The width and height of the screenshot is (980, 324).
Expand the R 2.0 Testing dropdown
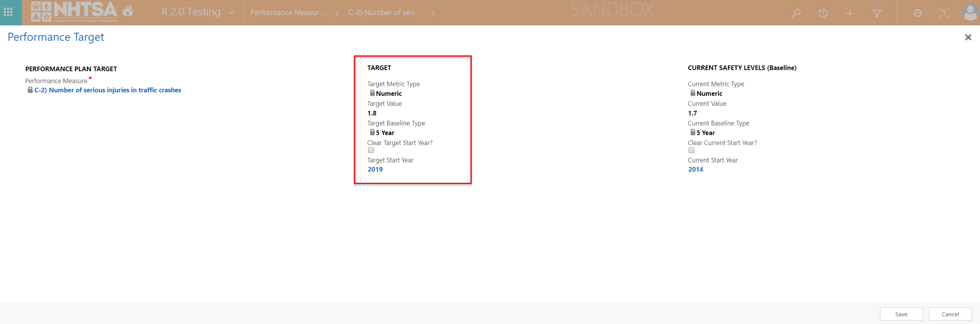pyautogui.click(x=232, y=13)
